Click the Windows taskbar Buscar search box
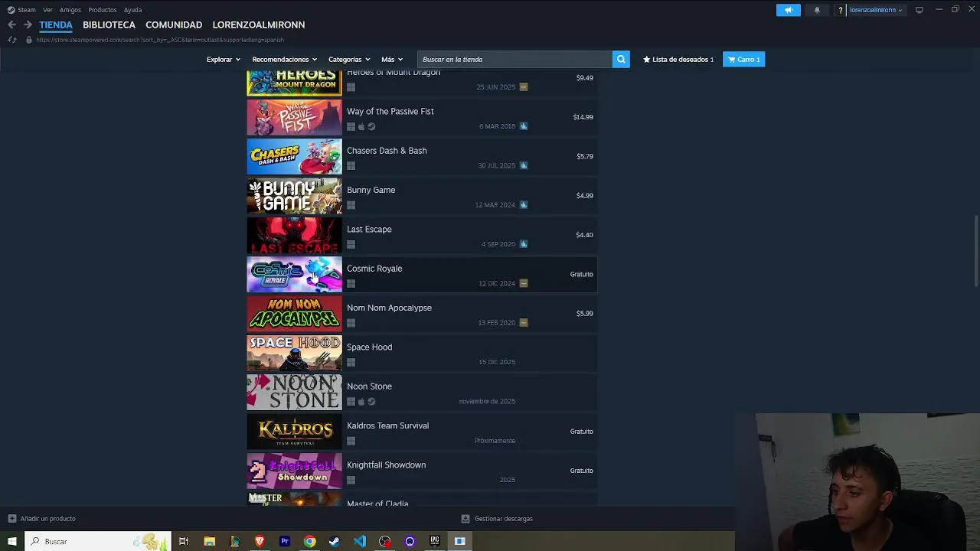The image size is (980, 551). [97, 541]
